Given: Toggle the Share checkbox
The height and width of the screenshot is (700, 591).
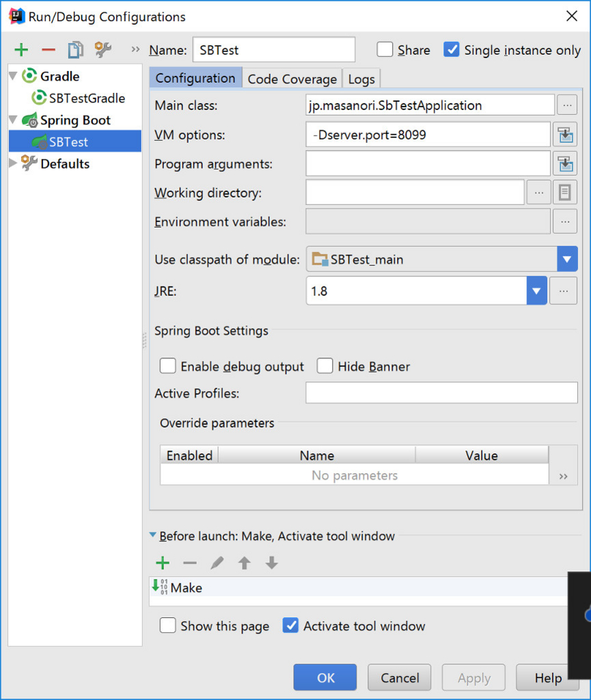Looking at the screenshot, I should tap(385, 49).
